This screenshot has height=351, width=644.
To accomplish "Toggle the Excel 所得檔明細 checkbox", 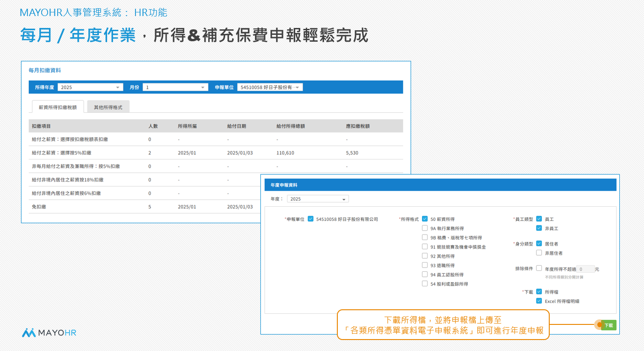I will (539, 301).
